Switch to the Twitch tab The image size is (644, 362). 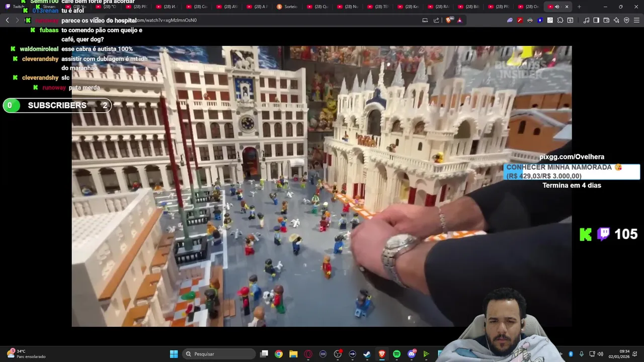[x=15, y=7]
